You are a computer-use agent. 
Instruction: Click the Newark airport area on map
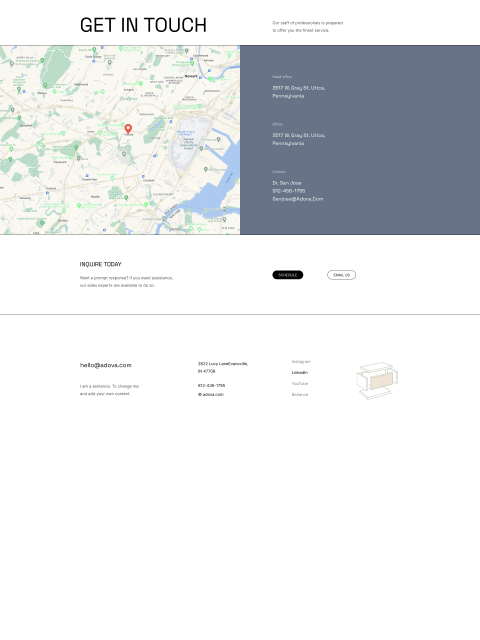pos(189,142)
